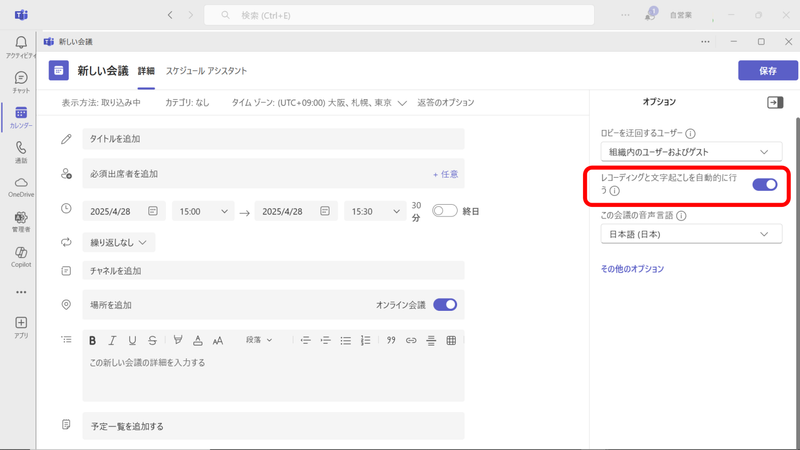The height and width of the screenshot is (450, 800).
Task: Open the end time 15:30 dropdown
Action: click(375, 211)
